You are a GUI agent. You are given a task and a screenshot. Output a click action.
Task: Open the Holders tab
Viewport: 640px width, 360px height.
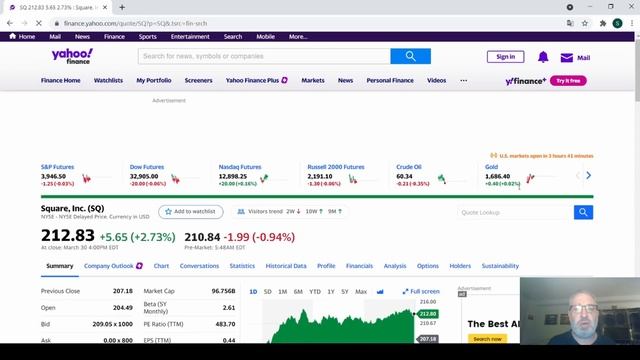pos(460,266)
